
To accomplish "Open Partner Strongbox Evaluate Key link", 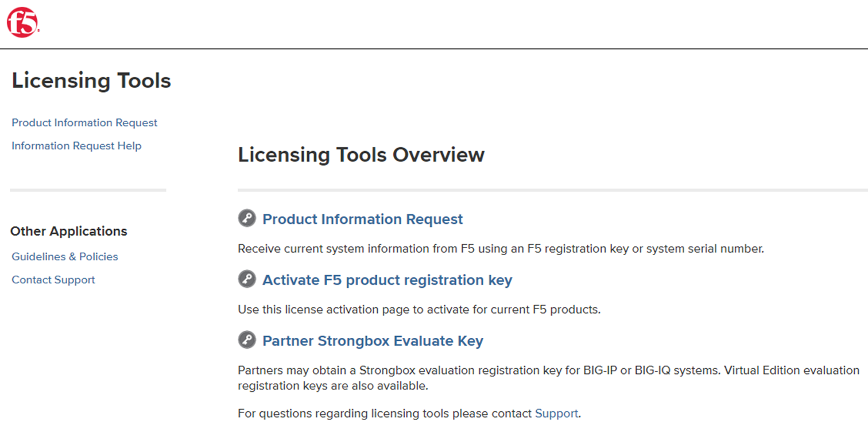I will (x=373, y=341).
